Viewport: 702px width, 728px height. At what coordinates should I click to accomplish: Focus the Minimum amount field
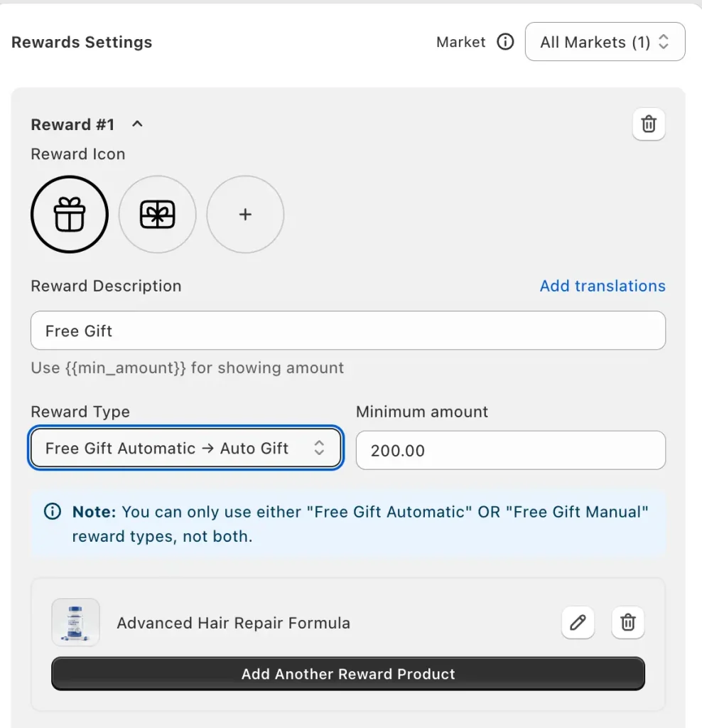(510, 450)
